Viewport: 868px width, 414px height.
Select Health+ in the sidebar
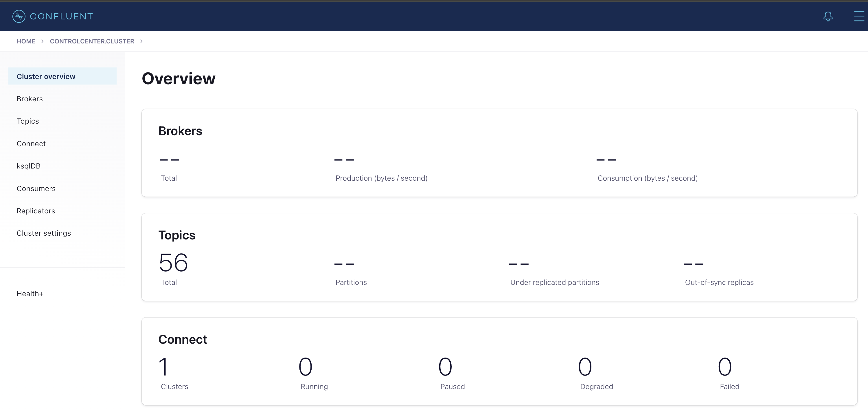click(x=29, y=293)
